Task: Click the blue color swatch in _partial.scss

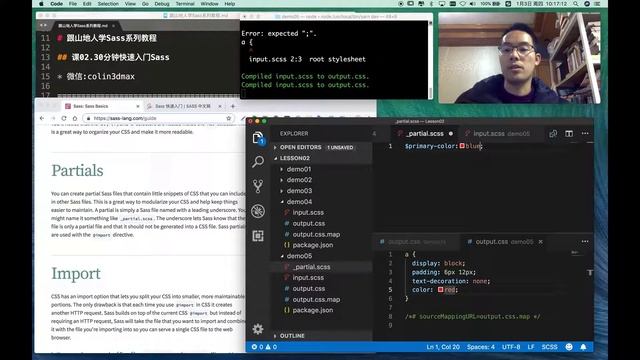Action: point(462,146)
